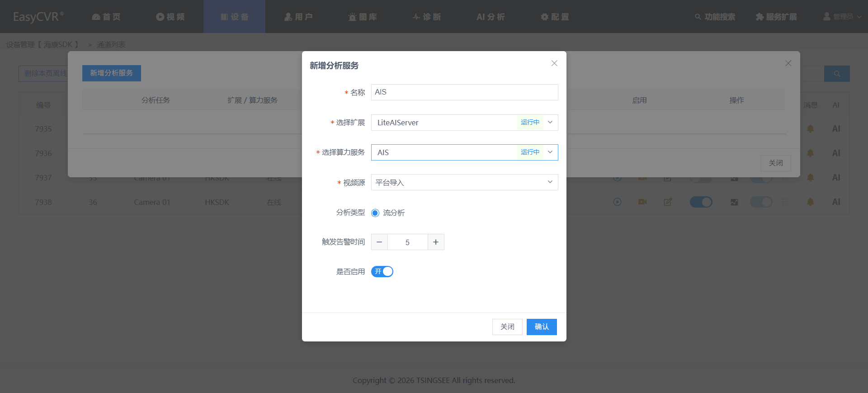Image resolution: width=868 pixels, height=393 pixels.
Task: Click into the 名称 input field
Action: [x=464, y=92]
